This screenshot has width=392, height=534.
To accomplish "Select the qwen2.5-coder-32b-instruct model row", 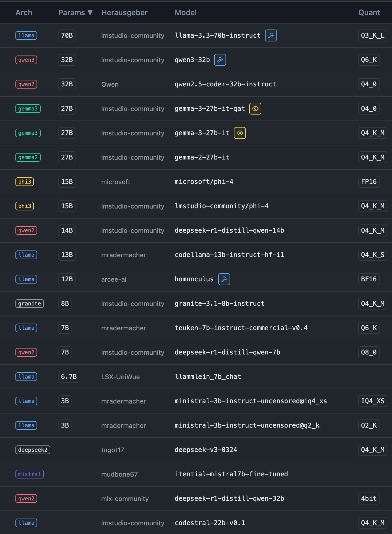I will (196, 84).
